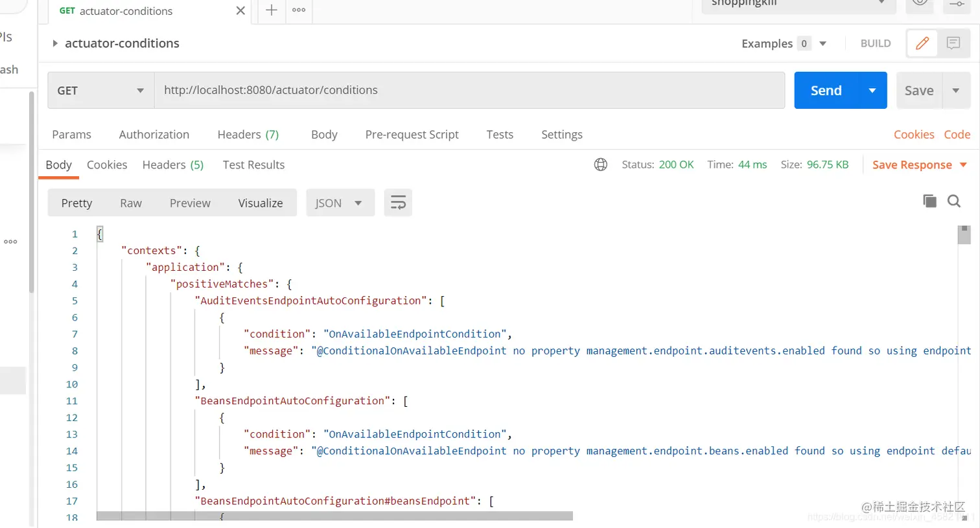Toggle line wrap icon
Screen dimensions: 980x528
[x=398, y=203]
